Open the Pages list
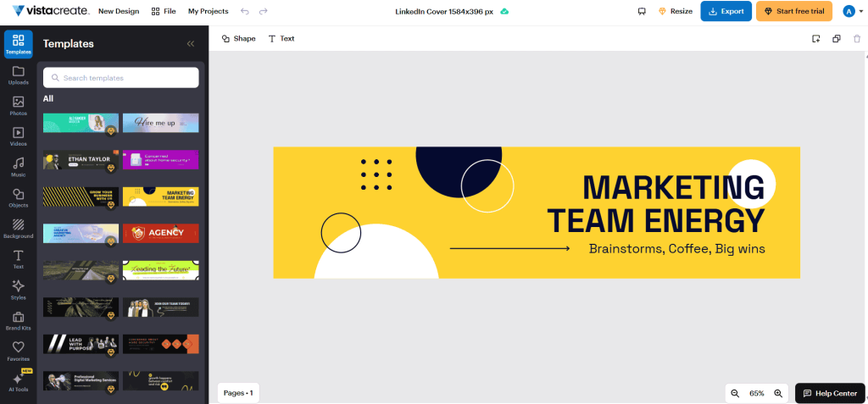This screenshot has height=404, width=868. [238, 393]
